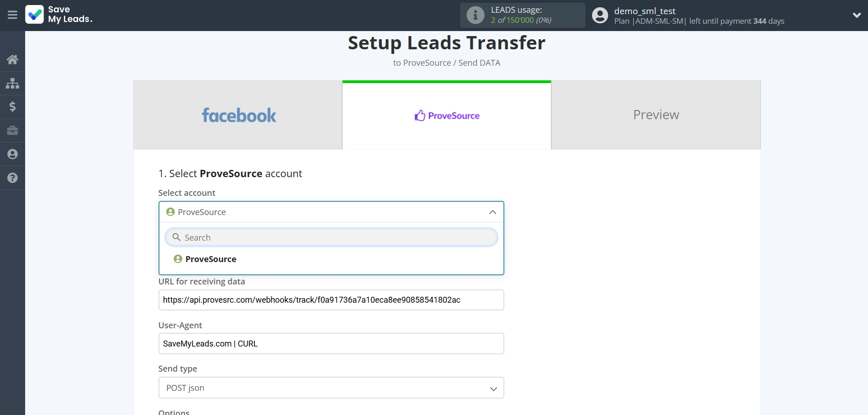Expand the account menu chevron at top right
Image resolution: width=868 pixels, height=415 pixels.
click(x=857, y=15)
